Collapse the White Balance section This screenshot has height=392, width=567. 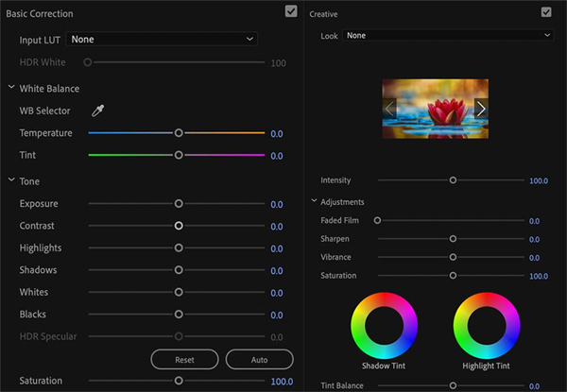[x=10, y=89]
